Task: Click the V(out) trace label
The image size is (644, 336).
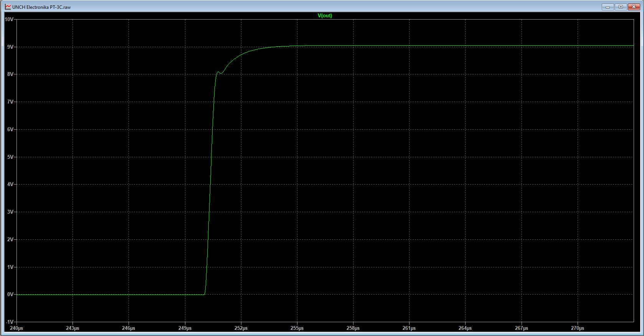Action: (325, 16)
